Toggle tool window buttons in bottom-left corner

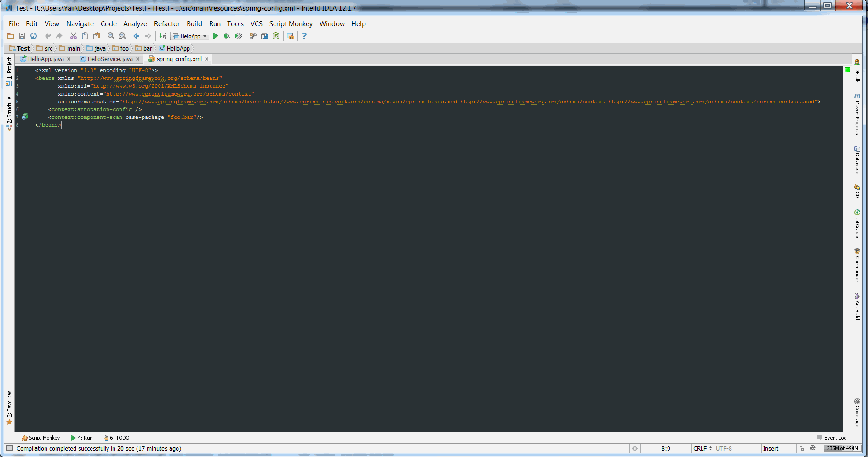point(10,448)
